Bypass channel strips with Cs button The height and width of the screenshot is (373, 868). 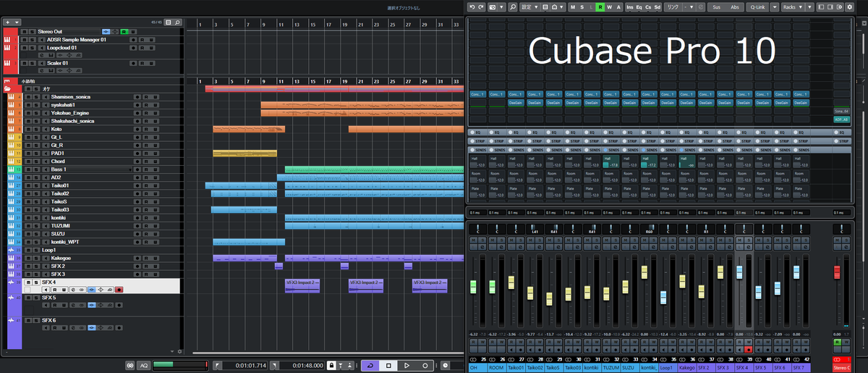648,7
